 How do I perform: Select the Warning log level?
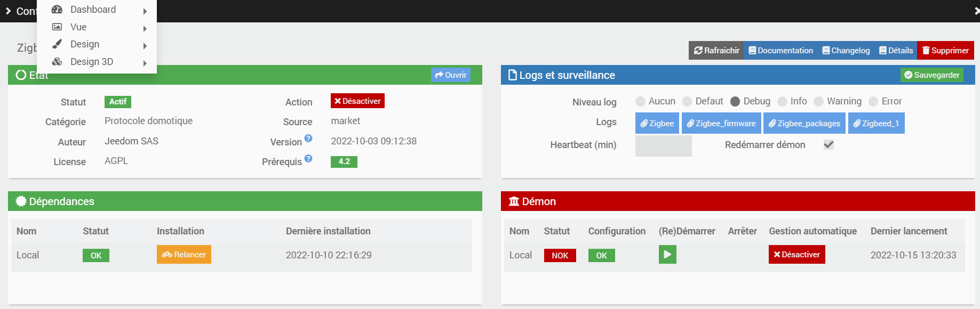[x=818, y=101]
